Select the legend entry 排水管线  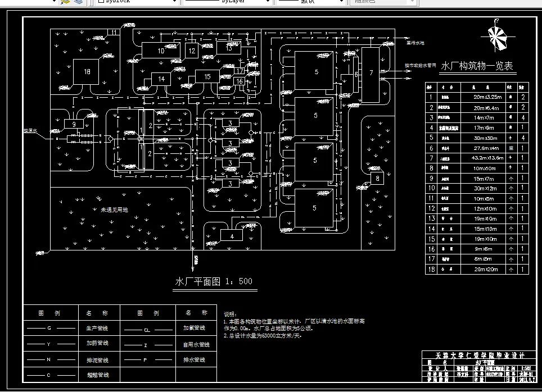[195, 359]
